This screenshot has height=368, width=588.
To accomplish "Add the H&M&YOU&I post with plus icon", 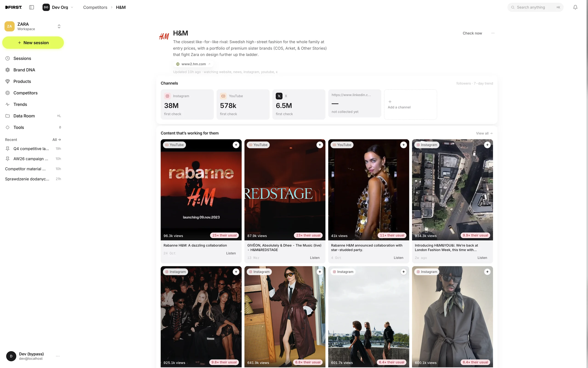I will tap(487, 145).
